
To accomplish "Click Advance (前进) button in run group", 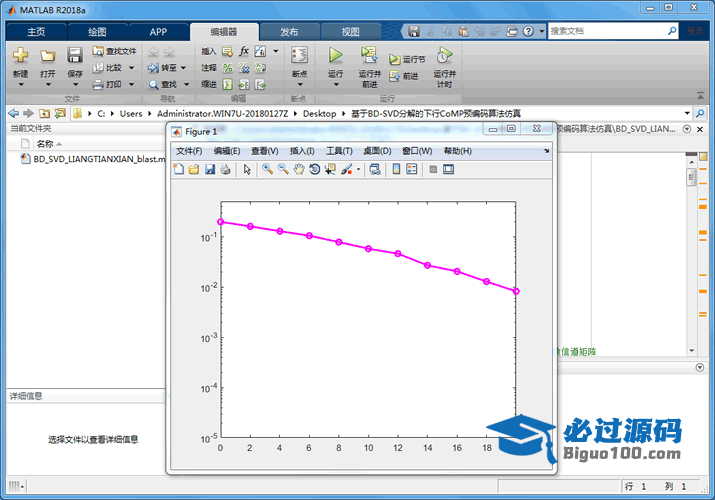I will [x=404, y=76].
